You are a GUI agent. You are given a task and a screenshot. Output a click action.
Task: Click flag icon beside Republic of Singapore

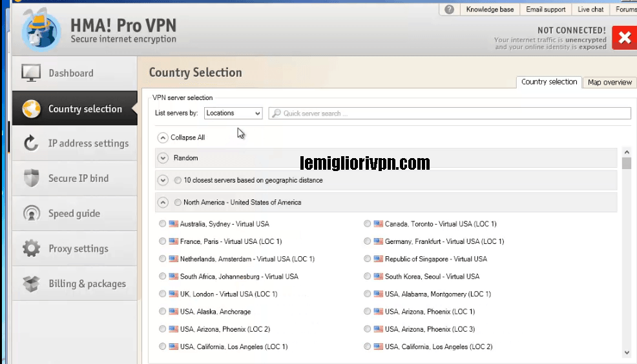378,259
